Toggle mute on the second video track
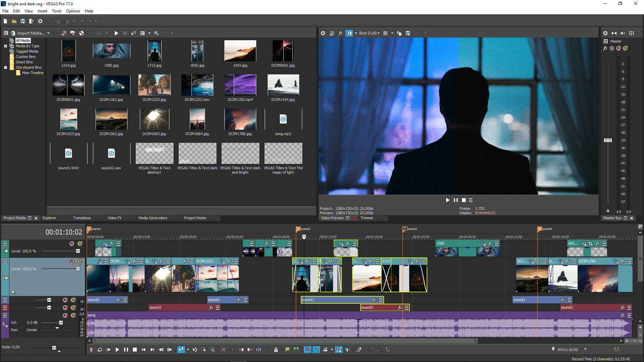 [x=72, y=261]
